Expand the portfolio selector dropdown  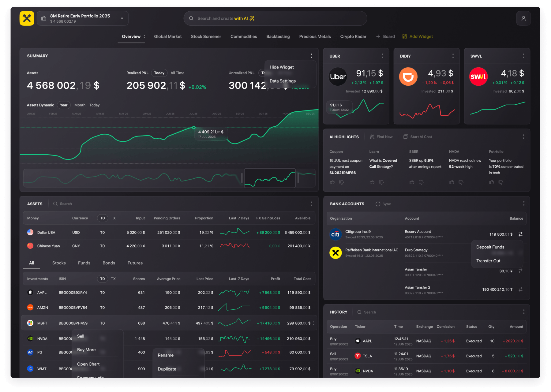click(122, 18)
